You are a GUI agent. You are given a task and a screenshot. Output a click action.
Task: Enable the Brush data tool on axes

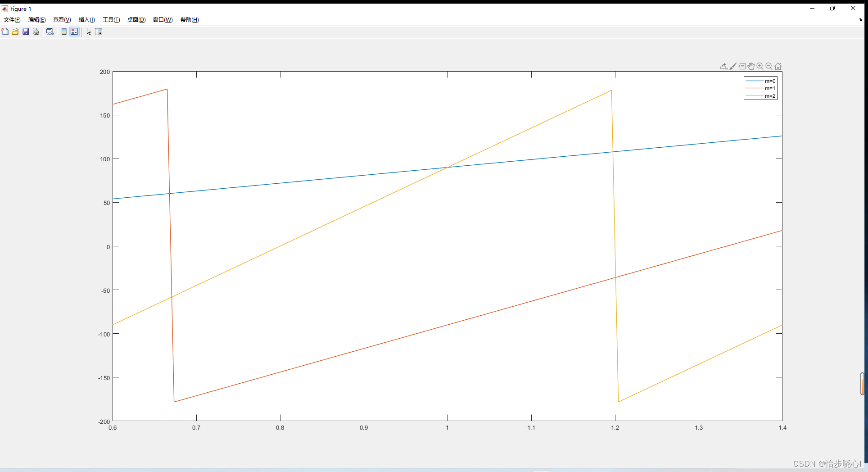(733, 66)
